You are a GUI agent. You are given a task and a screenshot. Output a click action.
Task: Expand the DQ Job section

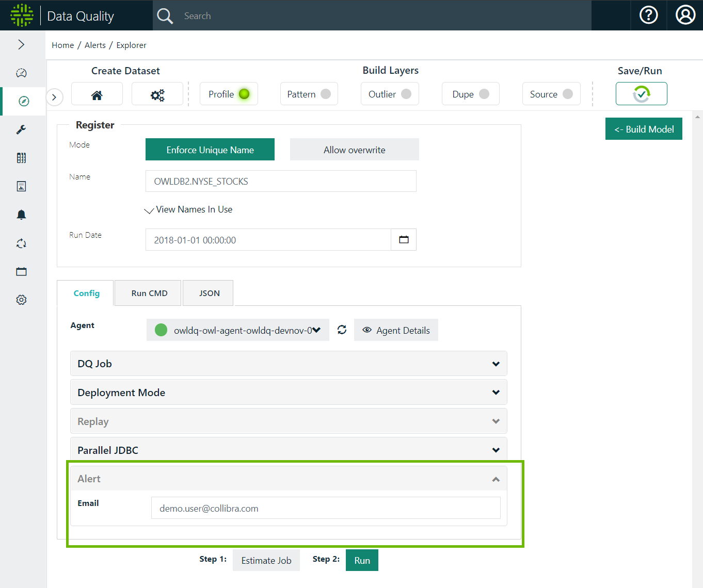pyautogui.click(x=289, y=363)
